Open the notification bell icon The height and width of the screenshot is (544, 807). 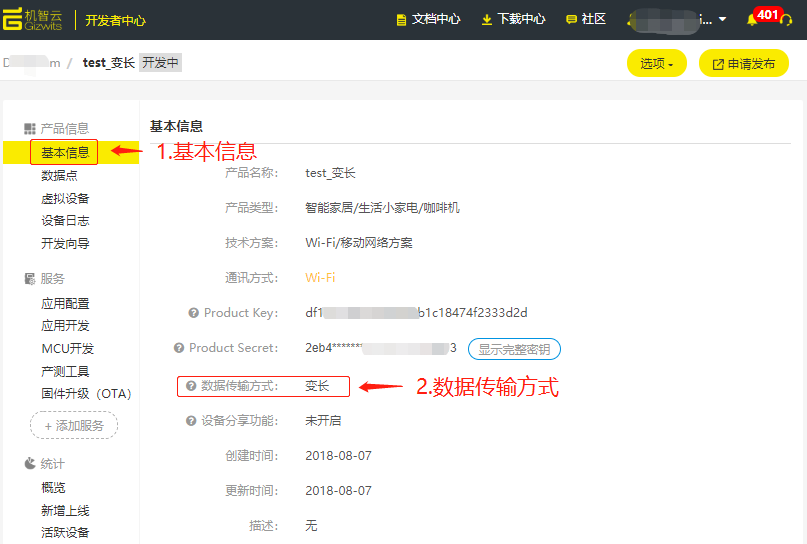click(x=752, y=20)
